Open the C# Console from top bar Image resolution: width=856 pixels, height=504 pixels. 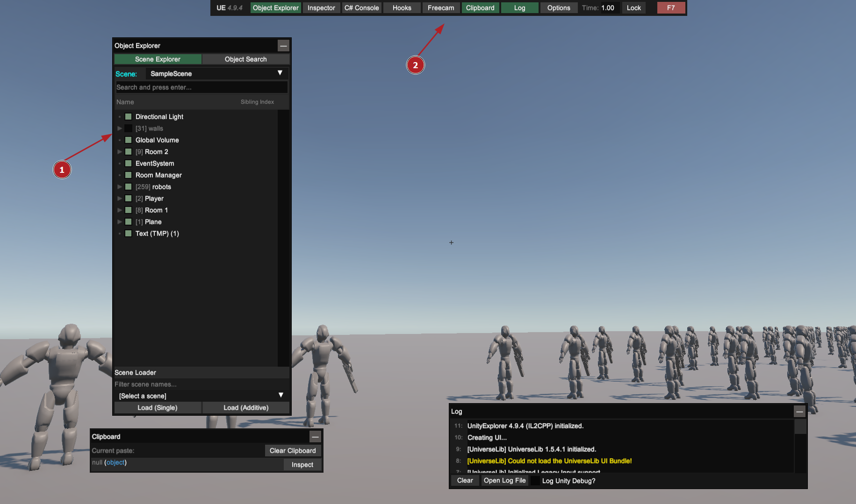tap(361, 8)
